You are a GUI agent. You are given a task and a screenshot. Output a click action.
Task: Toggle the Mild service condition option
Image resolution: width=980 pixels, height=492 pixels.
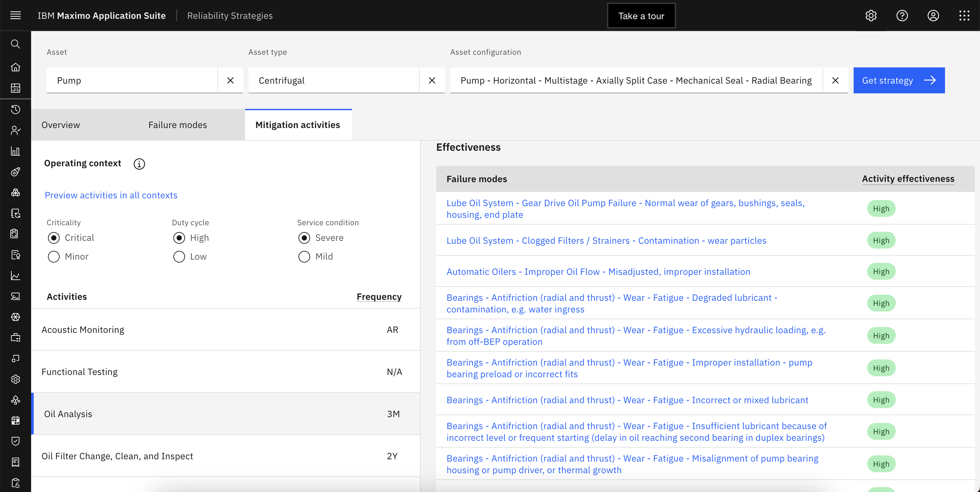303,256
